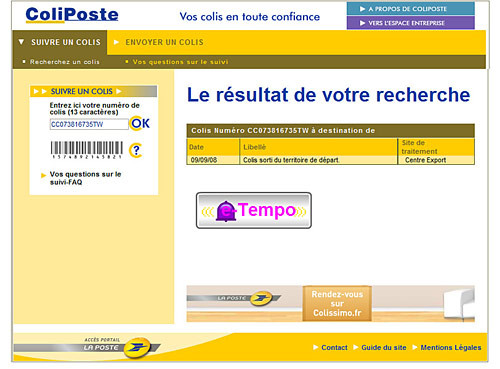Click the e-Tempo bell button
Screen dimensions: 500x369
pyautogui.click(x=254, y=210)
